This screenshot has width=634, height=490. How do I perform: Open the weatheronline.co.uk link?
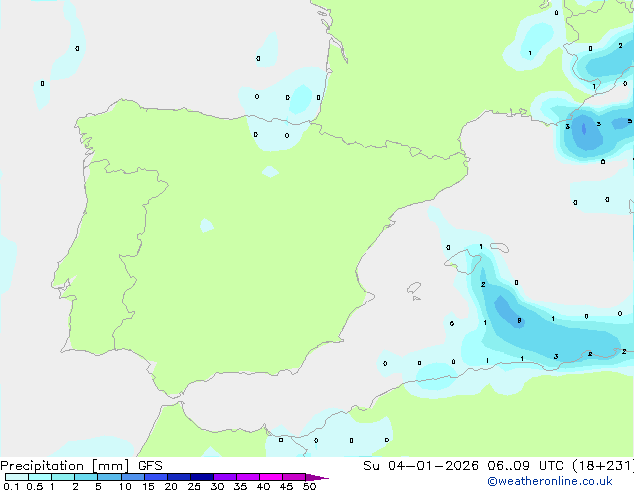(x=550, y=481)
